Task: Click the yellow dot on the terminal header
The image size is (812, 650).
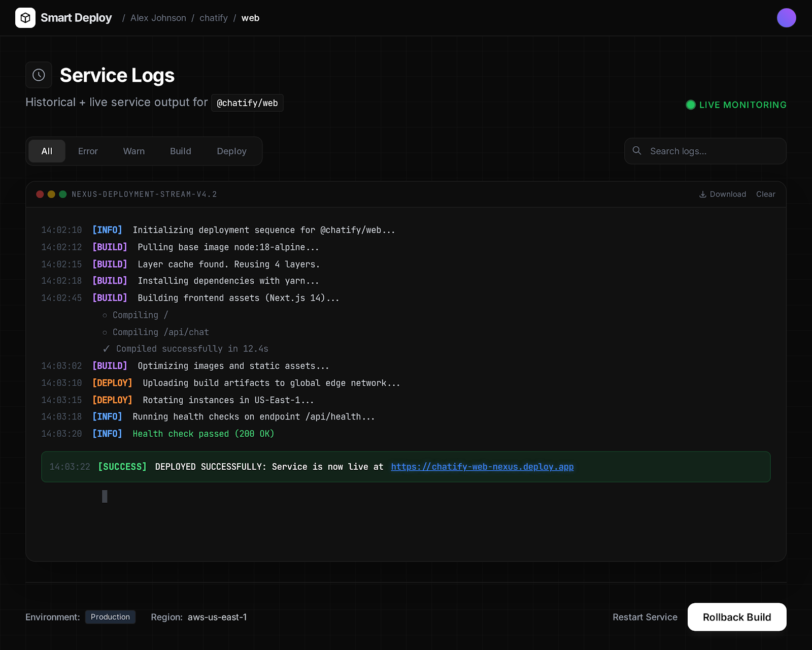Action: [x=51, y=194]
